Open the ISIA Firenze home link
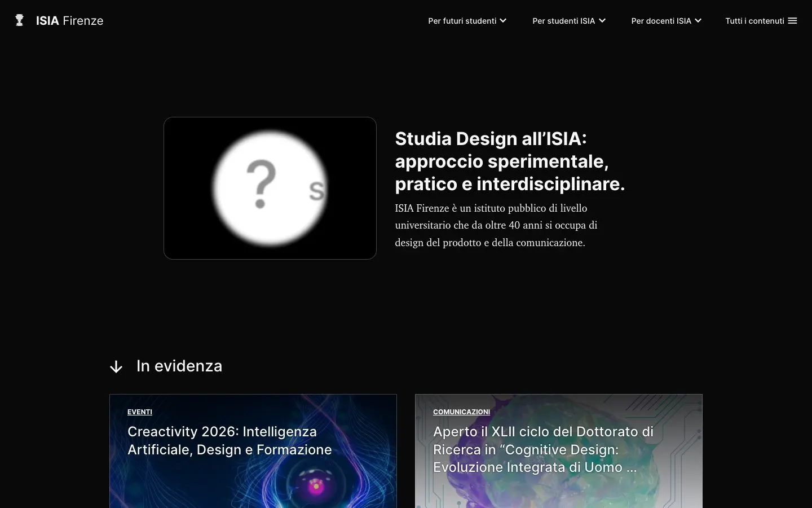This screenshot has width=812, height=508. 69,21
